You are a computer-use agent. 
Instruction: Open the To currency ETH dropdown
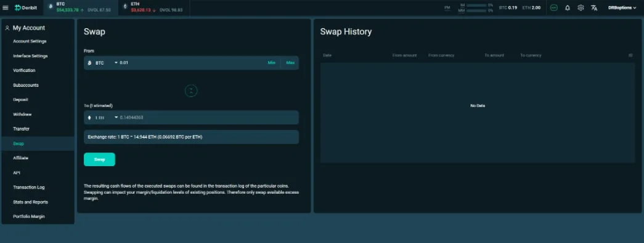tap(102, 118)
